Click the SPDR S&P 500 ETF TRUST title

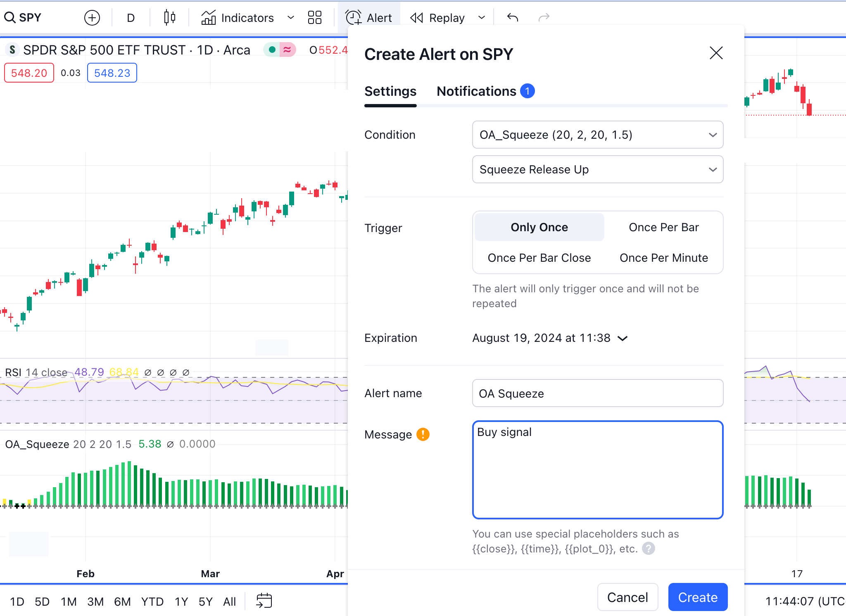click(x=136, y=50)
